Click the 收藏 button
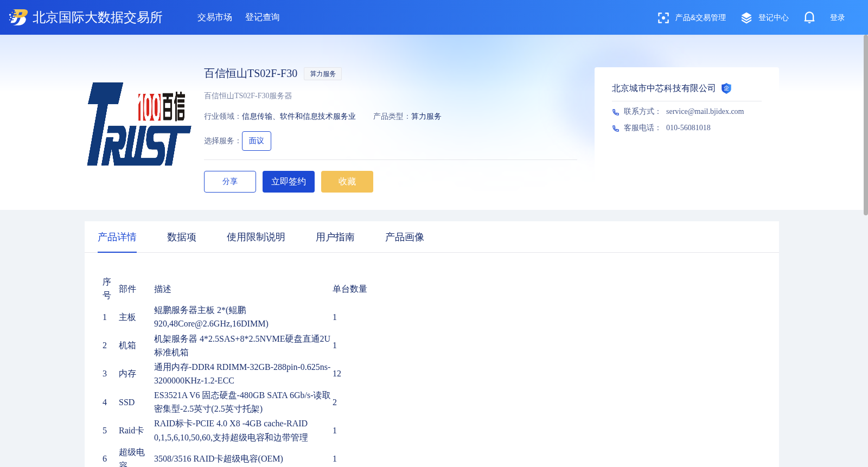Image resolution: width=868 pixels, height=467 pixels. point(347,182)
